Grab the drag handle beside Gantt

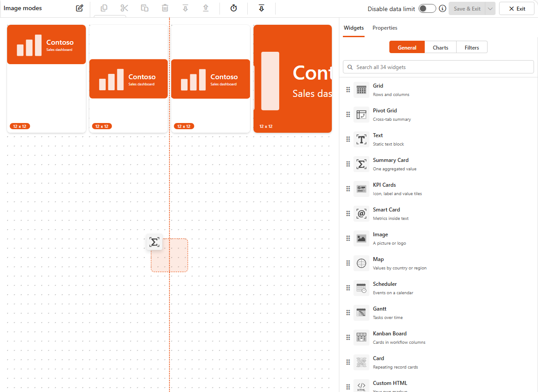pos(348,313)
